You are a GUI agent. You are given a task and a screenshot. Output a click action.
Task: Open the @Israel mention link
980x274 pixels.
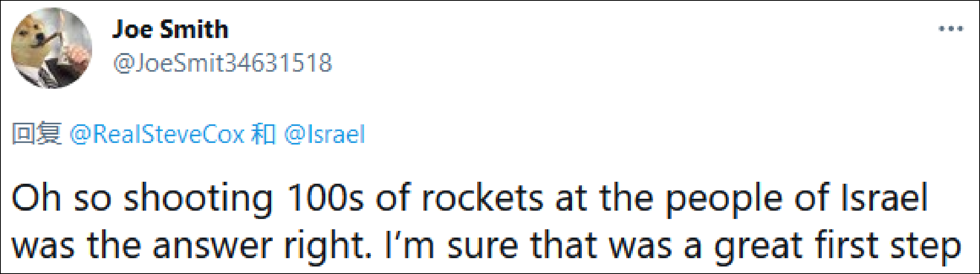(324, 134)
